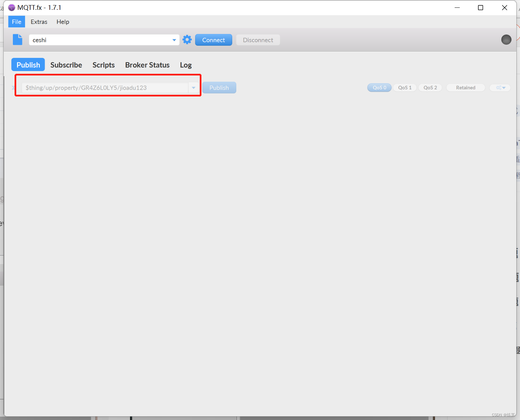Click the Publish button beside the topic
520x420 pixels.
(219, 88)
